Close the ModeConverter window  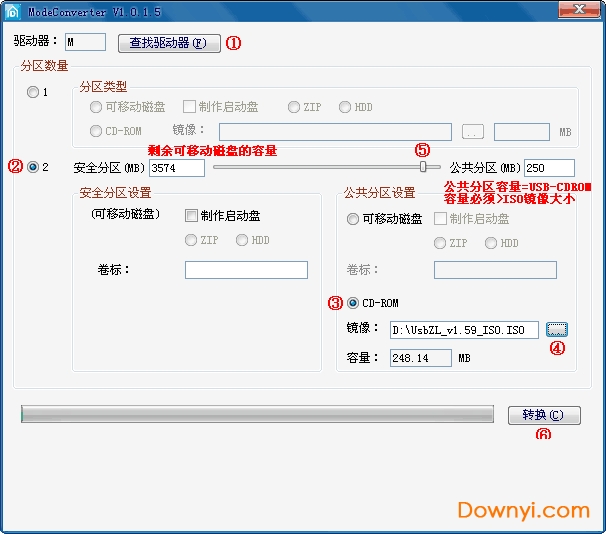point(579,9)
